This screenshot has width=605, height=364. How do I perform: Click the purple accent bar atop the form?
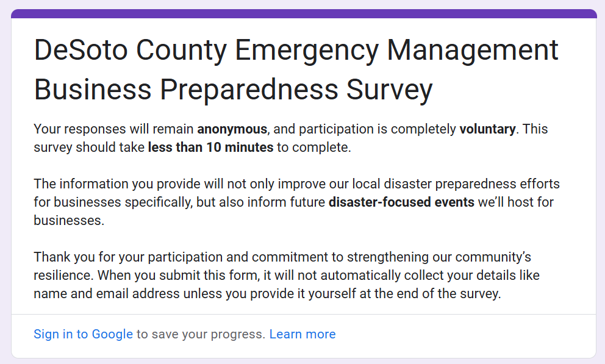tap(303, 13)
